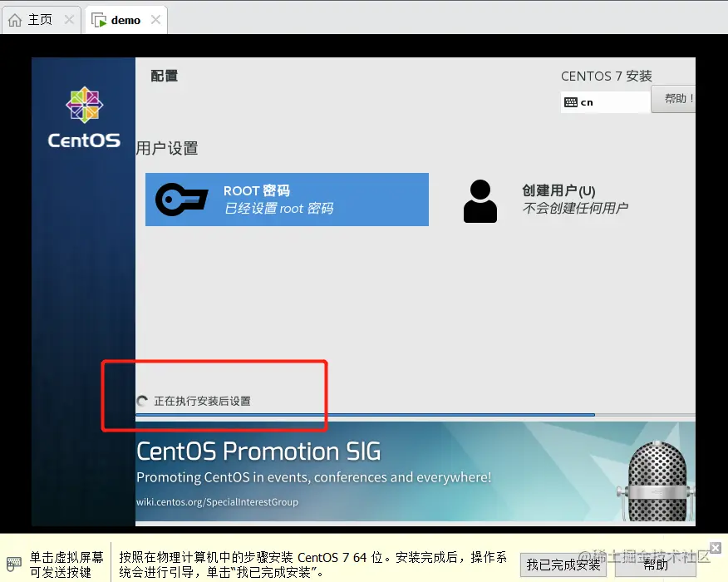Click the installation progress bar

coord(415,415)
